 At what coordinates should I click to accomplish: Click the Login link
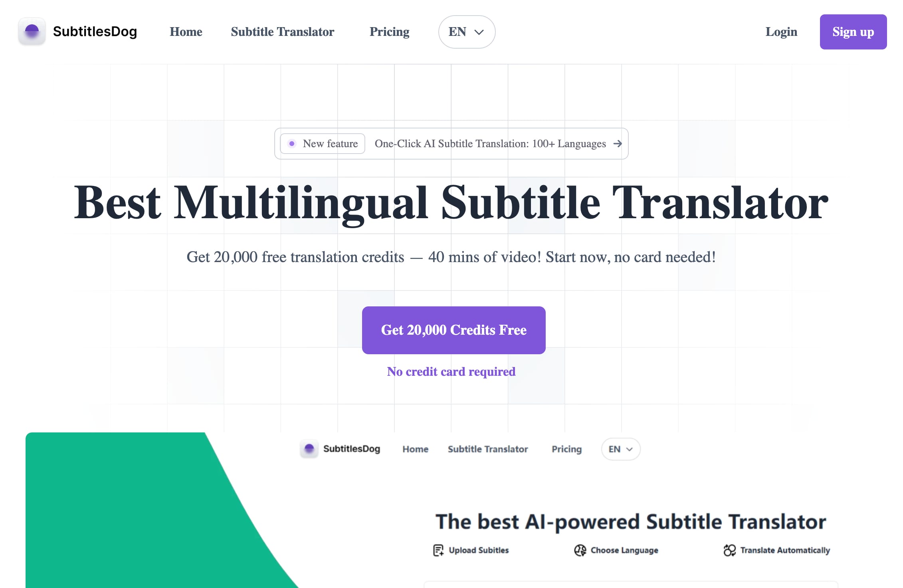click(780, 32)
